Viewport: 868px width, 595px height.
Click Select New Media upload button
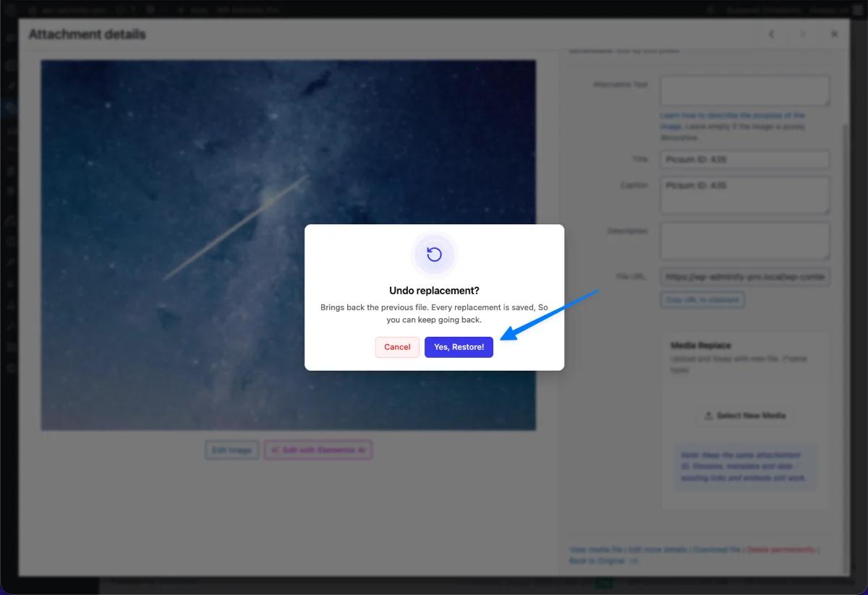coord(744,416)
